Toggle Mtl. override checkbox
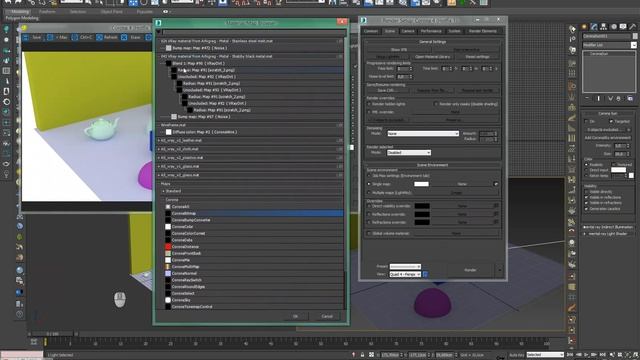This screenshot has height=360, width=640. point(369,112)
